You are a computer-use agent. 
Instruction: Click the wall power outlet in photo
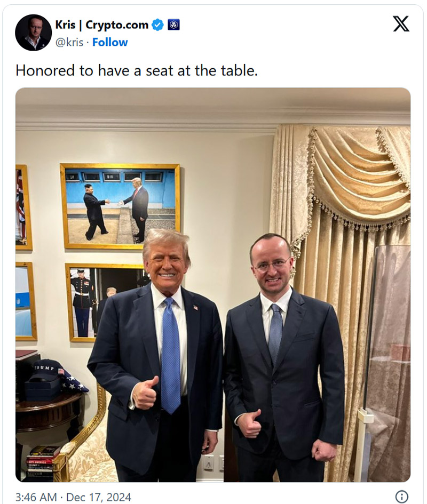[x=208, y=463]
